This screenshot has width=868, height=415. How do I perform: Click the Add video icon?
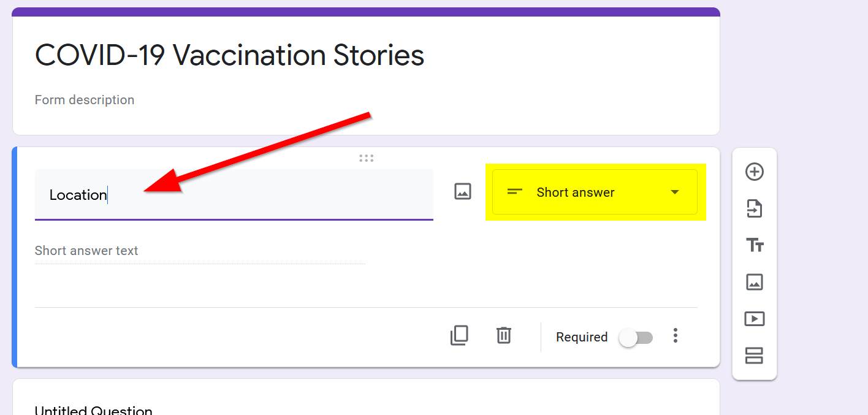[x=754, y=319]
